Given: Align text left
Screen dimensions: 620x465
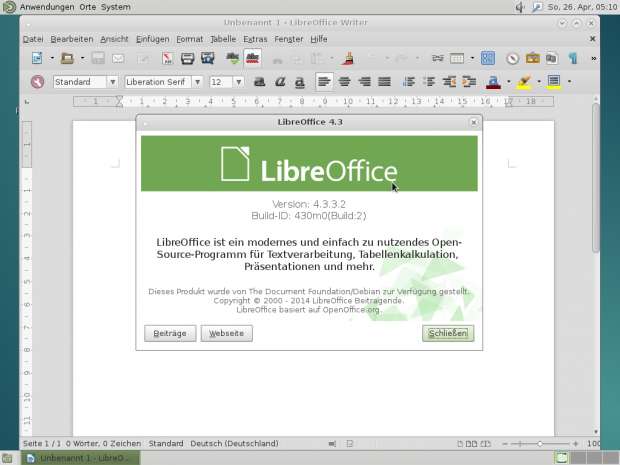Looking at the screenshot, I should point(324,82).
